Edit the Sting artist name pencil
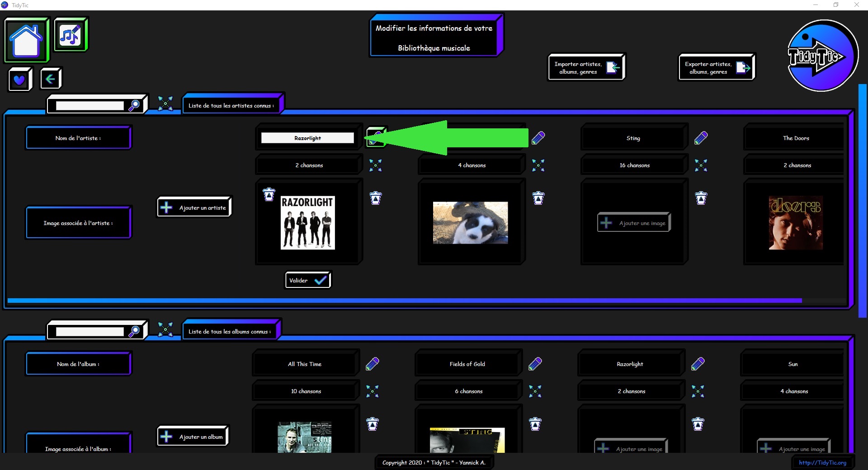The image size is (868, 470). (x=701, y=138)
